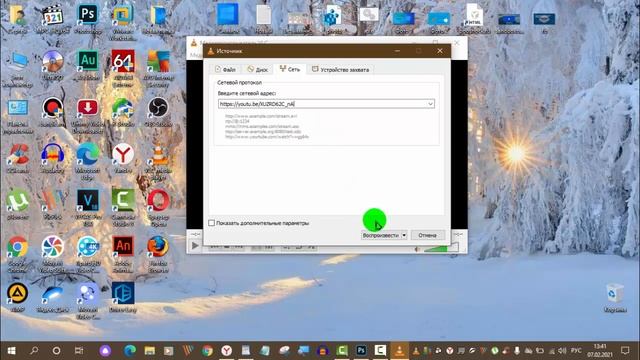Open the Recycle Bin desktop icon
The width and height of the screenshot is (640, 360).
pos(615,297)
